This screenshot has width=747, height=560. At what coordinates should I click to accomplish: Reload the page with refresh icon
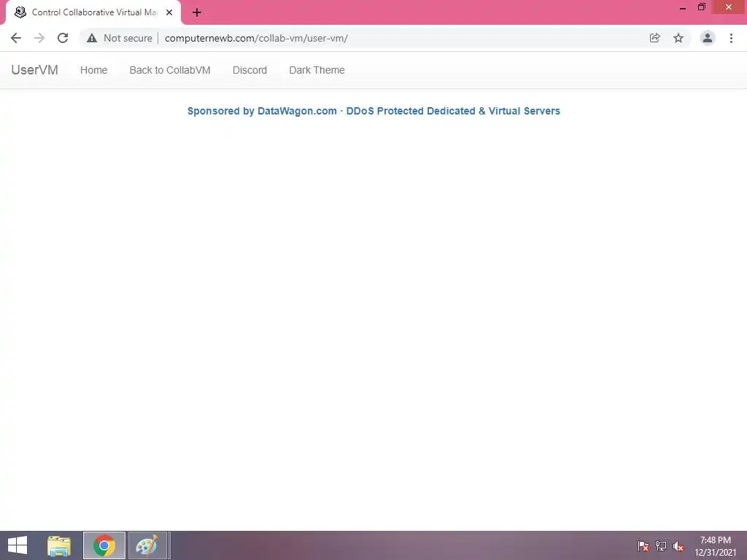63,38
